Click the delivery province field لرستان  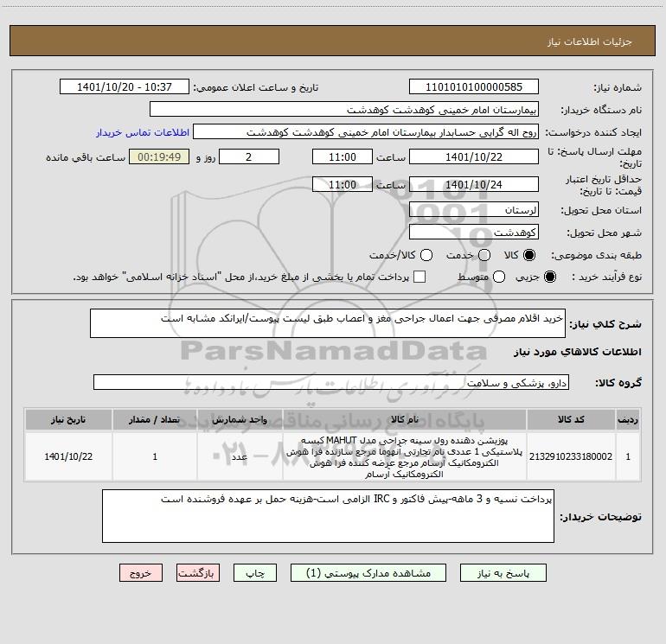474,209
